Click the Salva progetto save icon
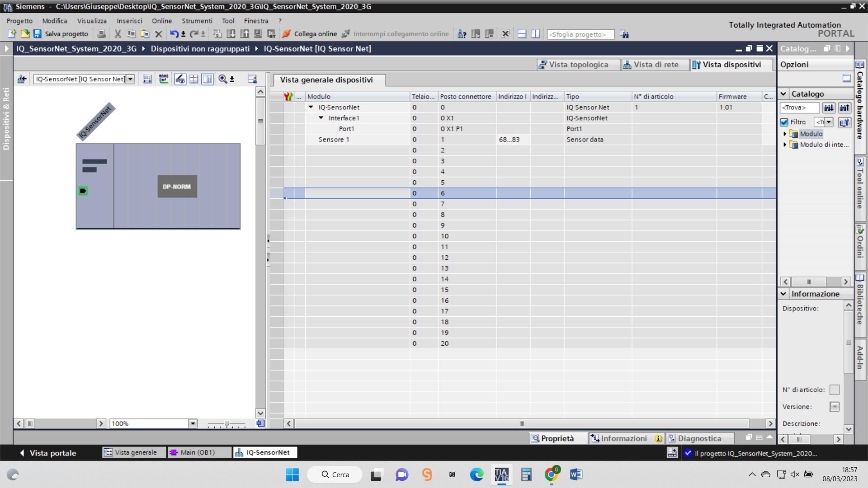Image resolution: width=868 pixels, height=488 pixels. pos(38,34)
